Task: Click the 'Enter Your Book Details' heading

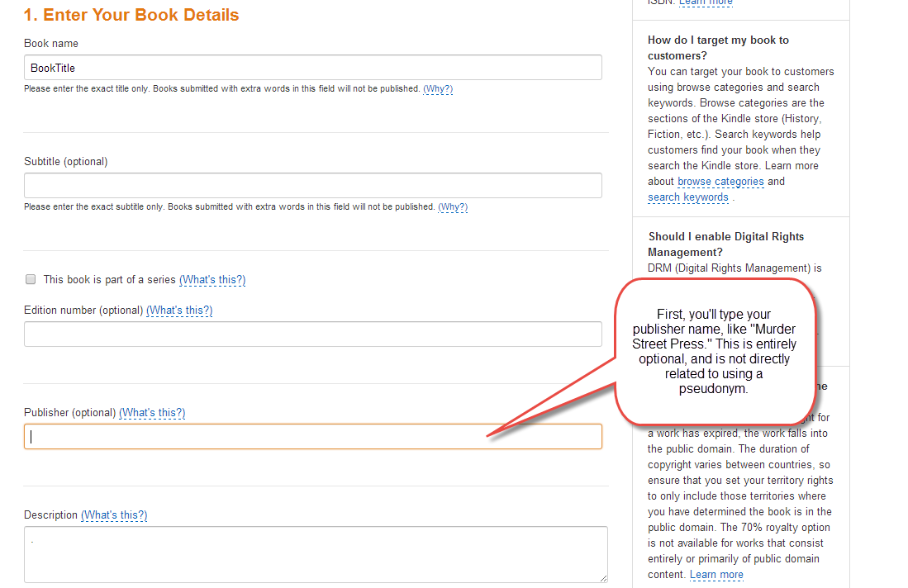Action: coord(131,15)
